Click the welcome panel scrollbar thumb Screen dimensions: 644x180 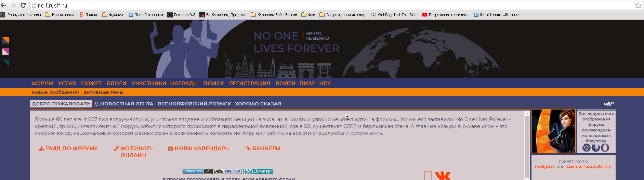pyautogui.click(x=527, y=147)
